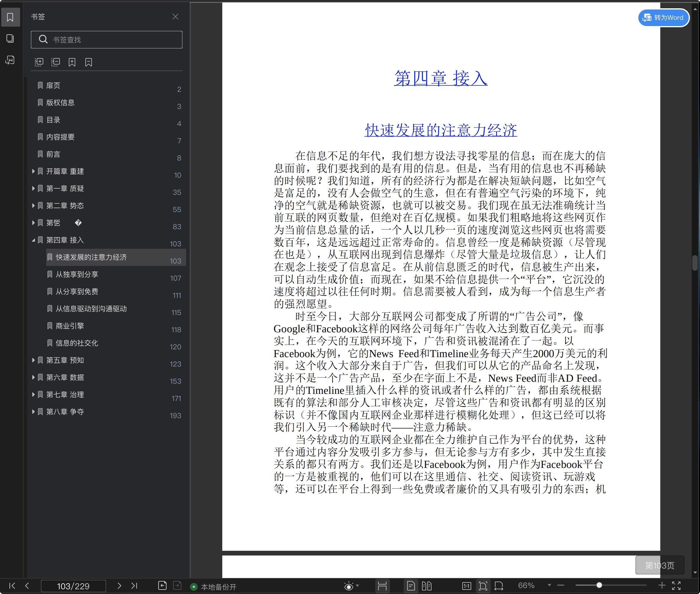
Task: Select the 第五章 预知 bookmark label
Action: tap(65, 360)
